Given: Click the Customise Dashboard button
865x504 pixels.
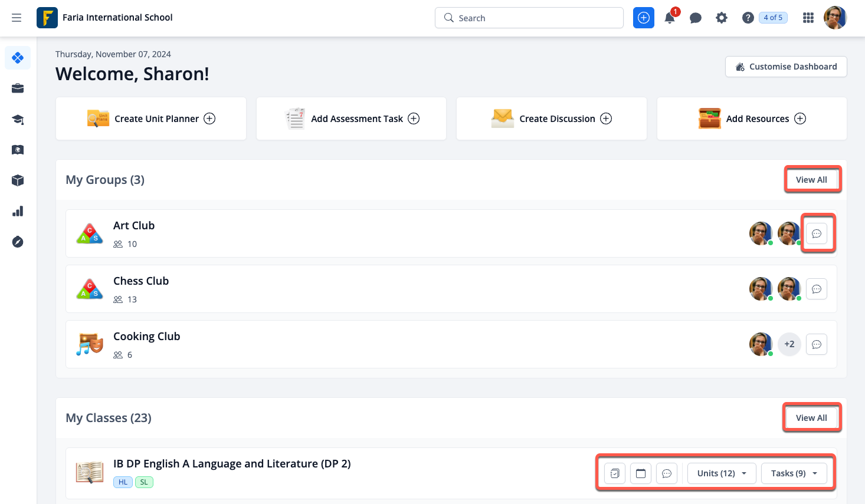Looking at the screenshot, I should [x=786, y=67].
